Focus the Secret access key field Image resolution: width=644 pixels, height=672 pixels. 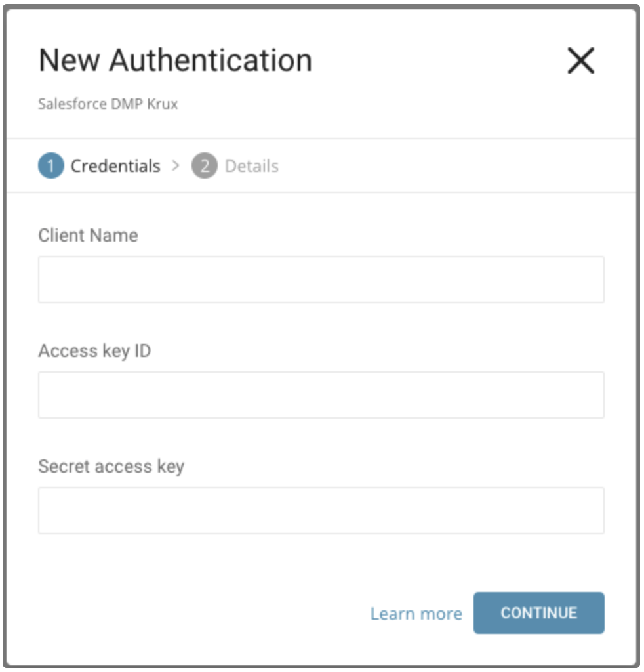tap(321, 511)
